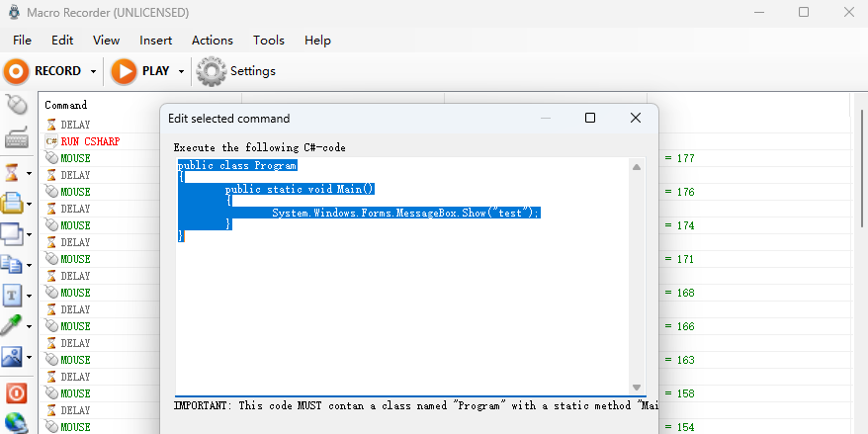Click the orange PLAY triangle icon
The image size is (868, 434).
tap(124, 71)
